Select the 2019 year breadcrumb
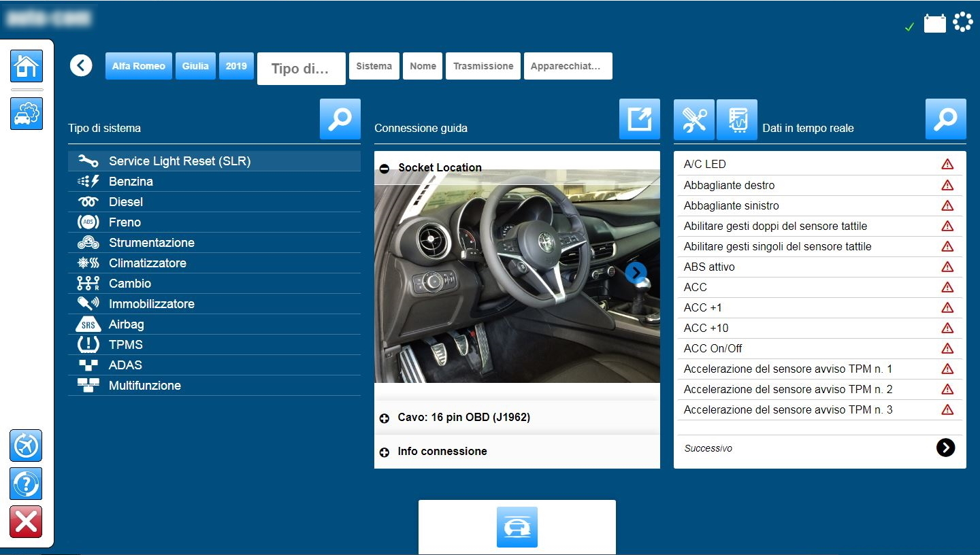This screenshot has height=555, width=980. pos(236,66)
